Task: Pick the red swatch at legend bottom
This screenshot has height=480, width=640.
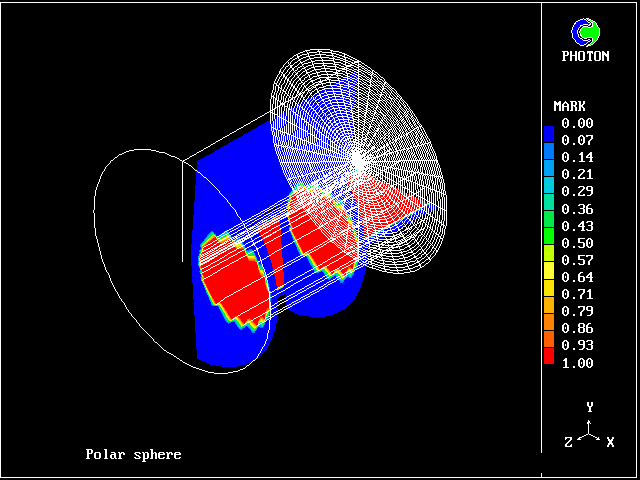Action: pos(548,355)
